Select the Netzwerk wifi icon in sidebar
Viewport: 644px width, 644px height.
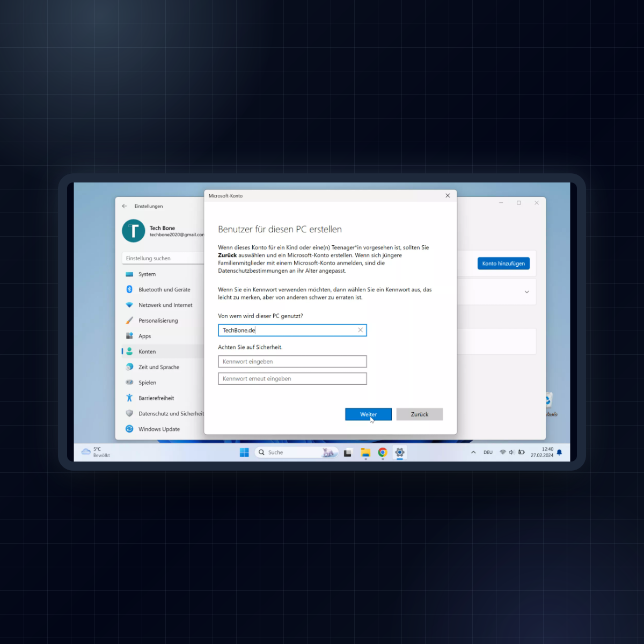point(129,305)
